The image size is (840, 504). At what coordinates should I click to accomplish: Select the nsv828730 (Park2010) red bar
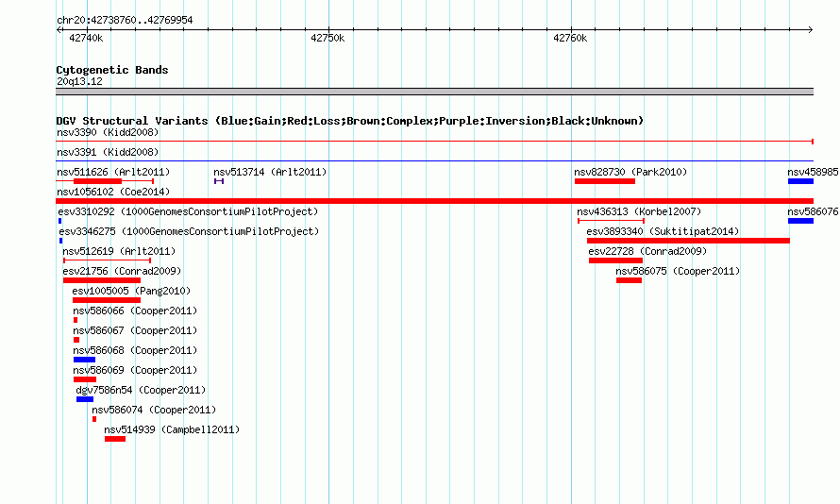click(x=605, y=181)
